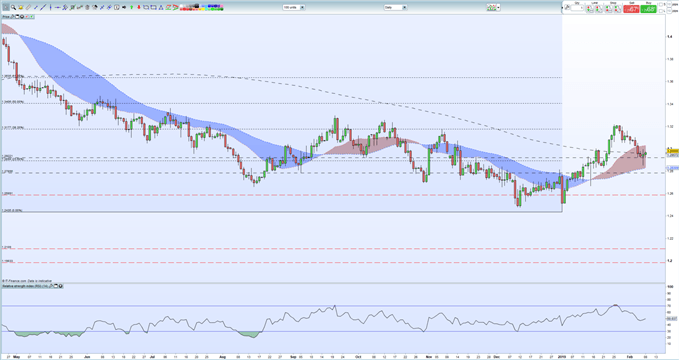Click the red Sell price button

click(631, 9)
